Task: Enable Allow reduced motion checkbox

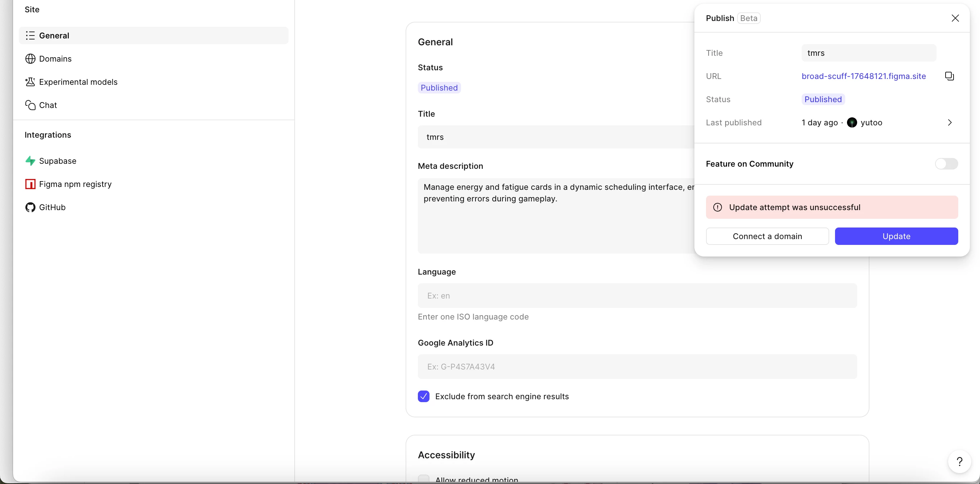Action: pyautogui.click(x=423, y=479)
